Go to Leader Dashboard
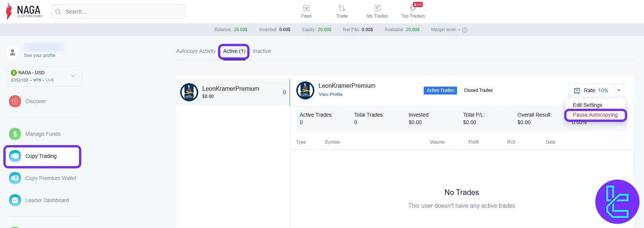644x228 pixels. tap(47, 200)
